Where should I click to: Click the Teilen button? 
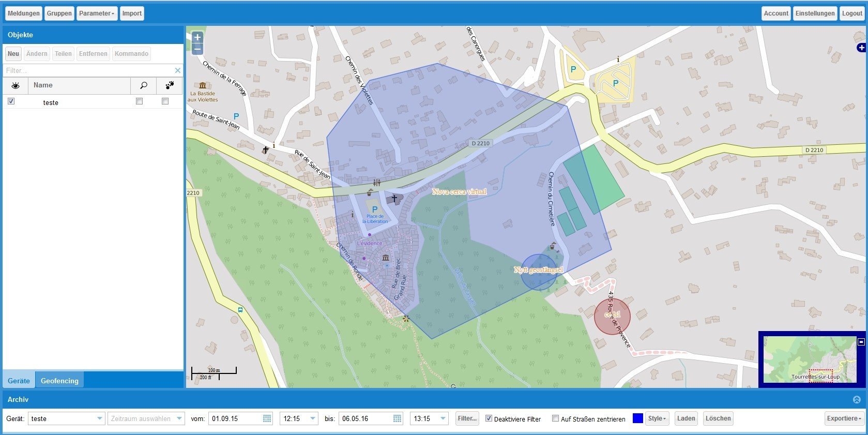pos(63,54)
